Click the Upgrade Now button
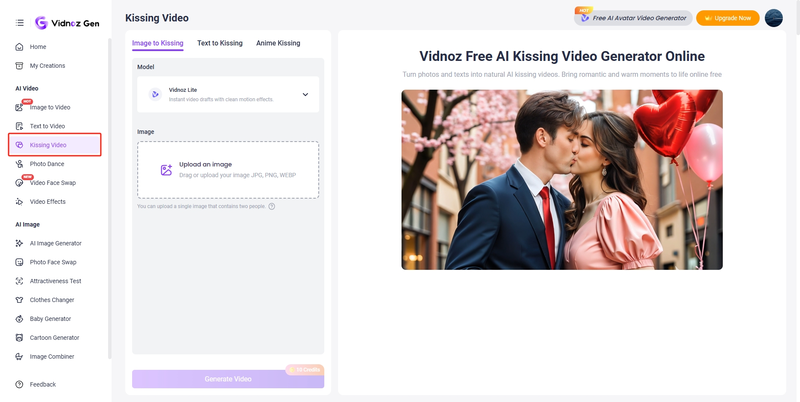 728,18
